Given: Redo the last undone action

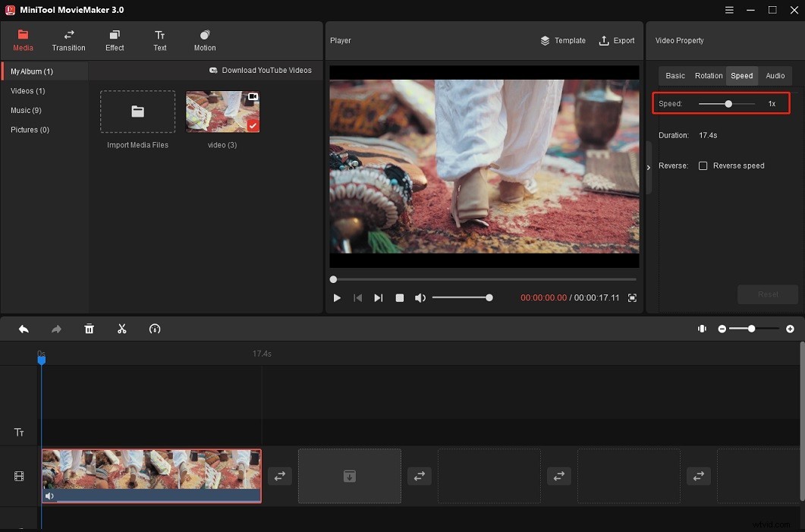Looking at the screenshot, I should (55, 329).
